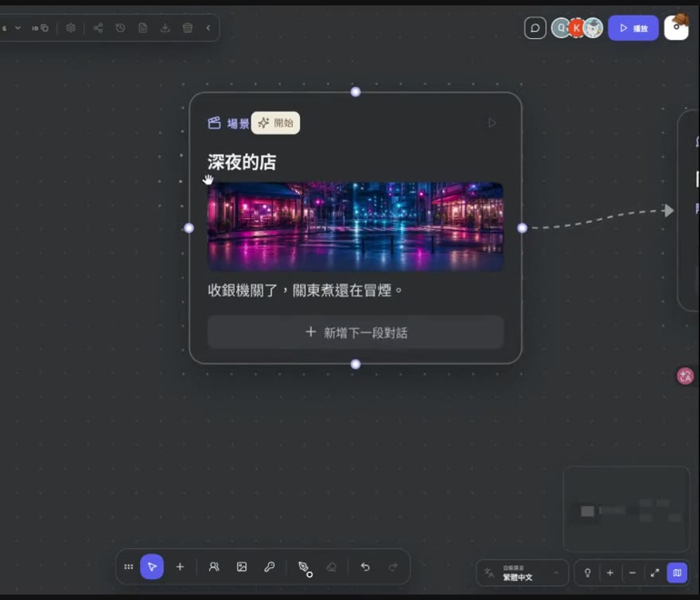
Task: Zoom out with the minus button
Action: [x=632, y=573]
